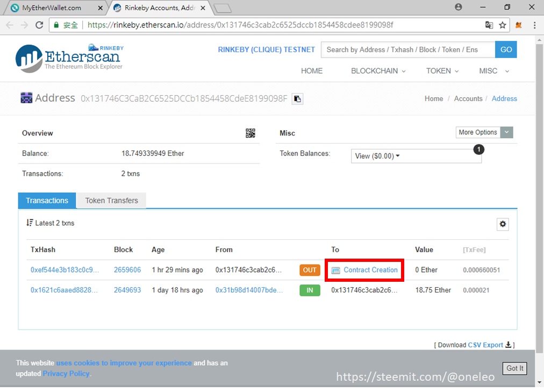Click the IN label badge
The image size is (544, 392).
[x=310, y=290]
